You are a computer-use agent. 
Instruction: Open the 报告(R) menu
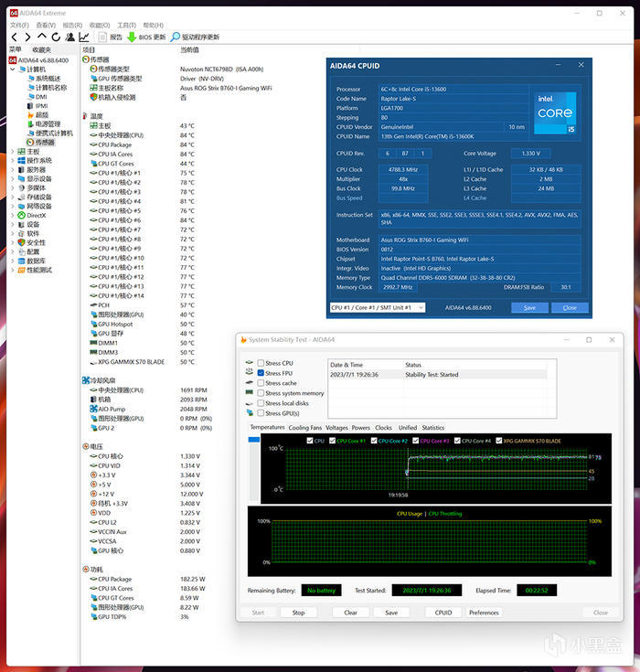[x=72, y=26]
